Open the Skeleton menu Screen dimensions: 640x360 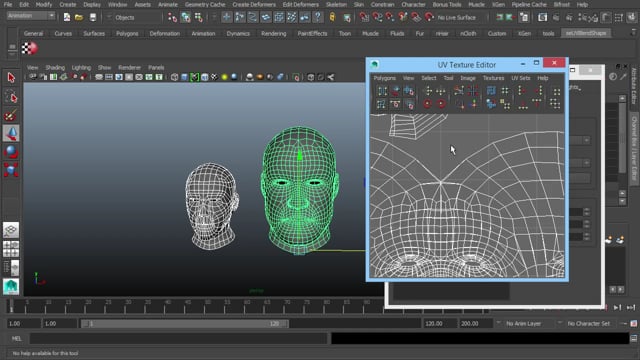pyautogui.click(x=336, y=4)
